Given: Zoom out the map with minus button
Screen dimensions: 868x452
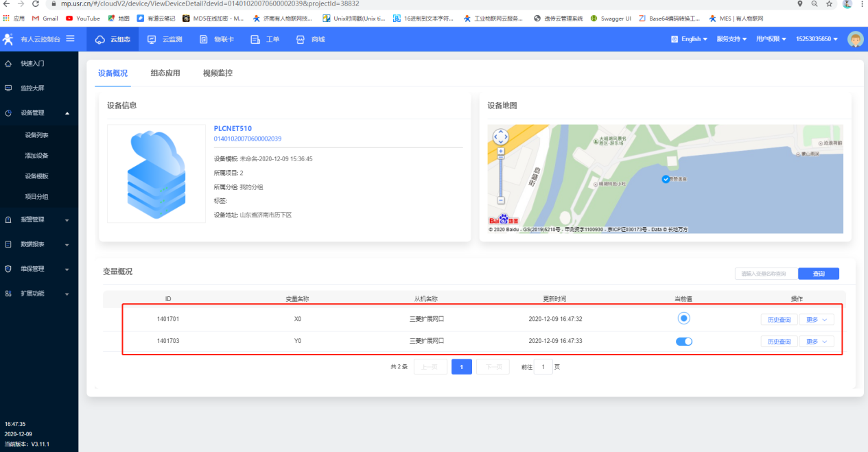Looking at the screenshot, I should point(501,200).
